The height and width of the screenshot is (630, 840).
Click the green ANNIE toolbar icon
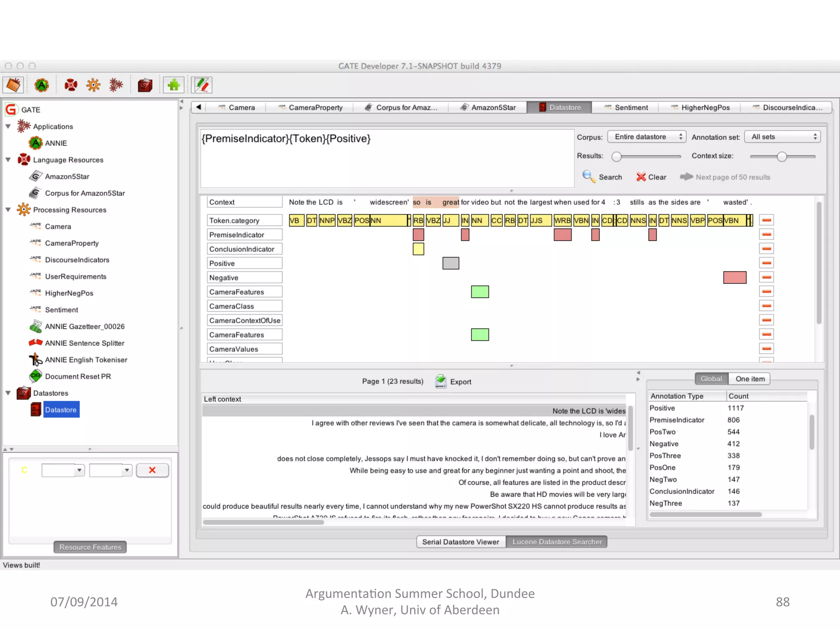(42, 85)
